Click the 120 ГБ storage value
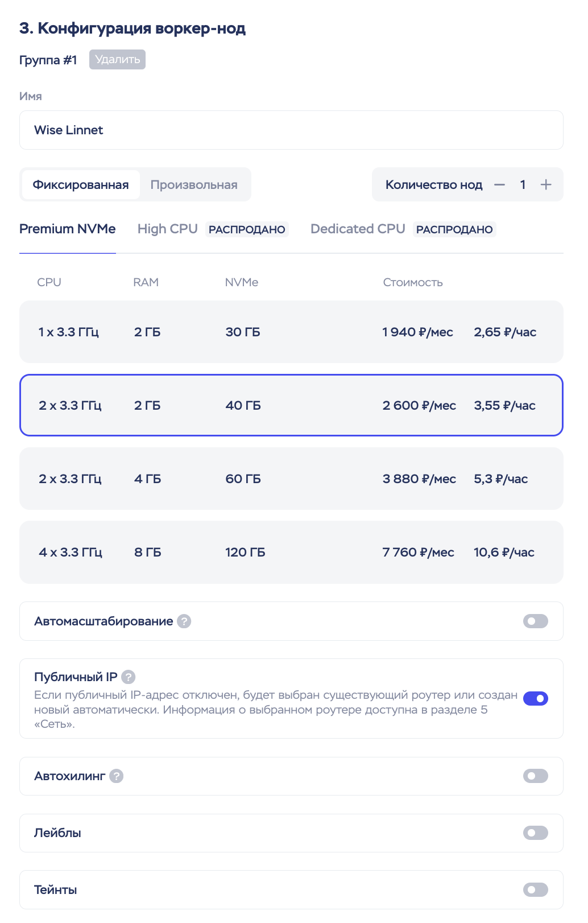588x923 pixels. 245,552
